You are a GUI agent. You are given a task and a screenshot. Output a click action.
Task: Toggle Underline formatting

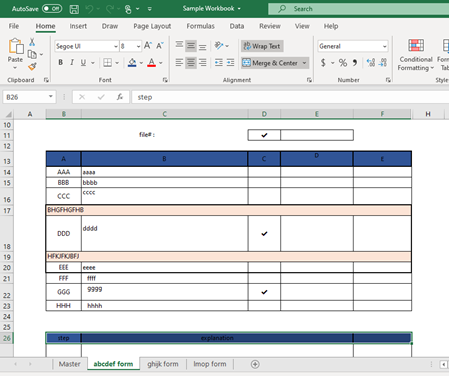83,62
